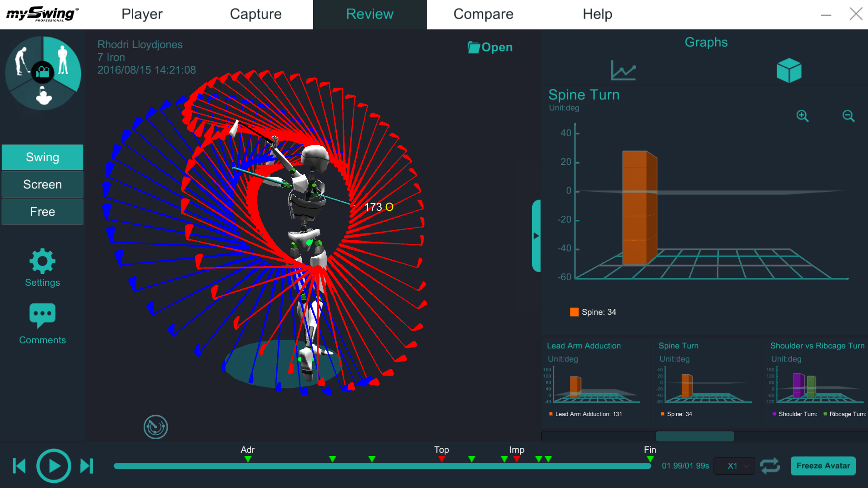Click the orange Spine legend swatch
Viewport: 868px width, 491px height.
574,312
